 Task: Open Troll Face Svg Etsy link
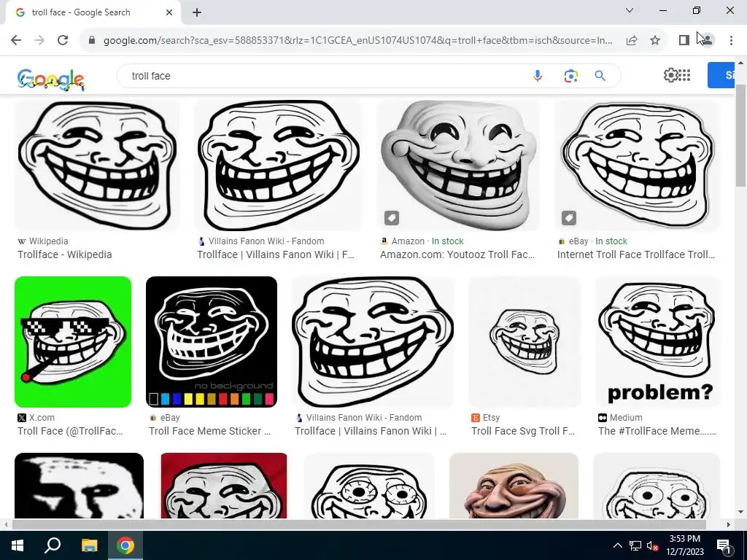click(x=523, y=431)
